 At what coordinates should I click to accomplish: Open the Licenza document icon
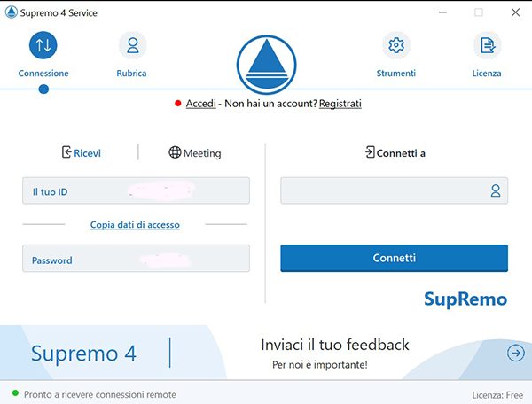click(487, 45)
